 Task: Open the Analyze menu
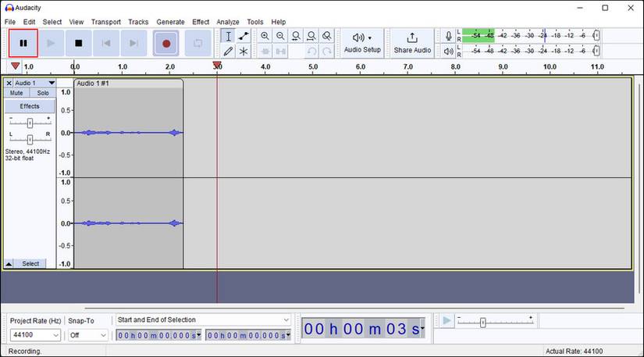point(227,22)
